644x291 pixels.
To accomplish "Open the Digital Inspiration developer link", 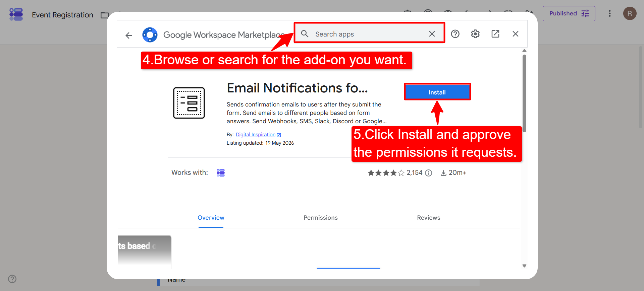I will [256, 135].
